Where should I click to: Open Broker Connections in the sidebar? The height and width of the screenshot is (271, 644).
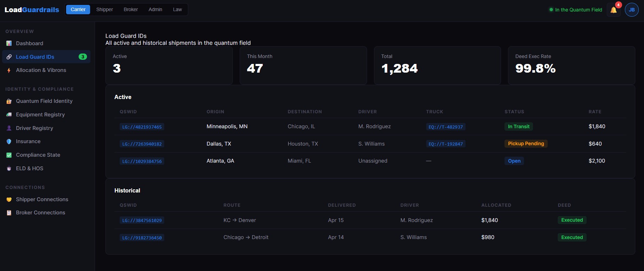[40, 213]
